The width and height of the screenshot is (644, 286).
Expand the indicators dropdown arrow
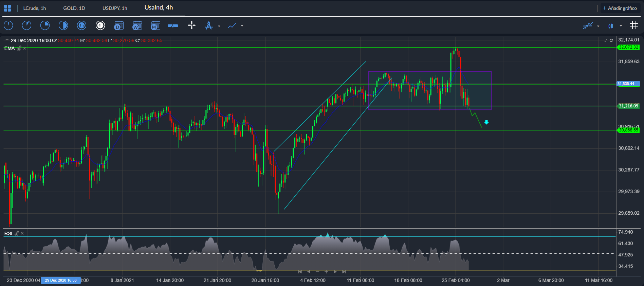pyautogui.click(x=598, y=26)
